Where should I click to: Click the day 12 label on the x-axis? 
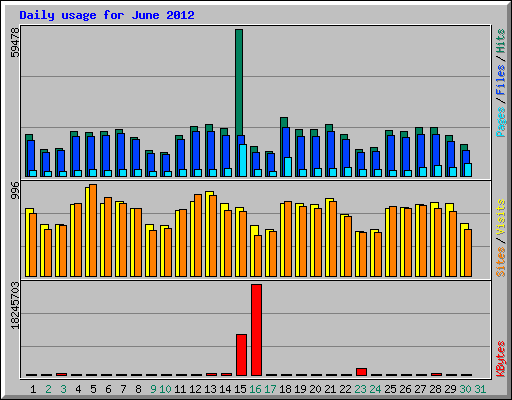point(195,389)
